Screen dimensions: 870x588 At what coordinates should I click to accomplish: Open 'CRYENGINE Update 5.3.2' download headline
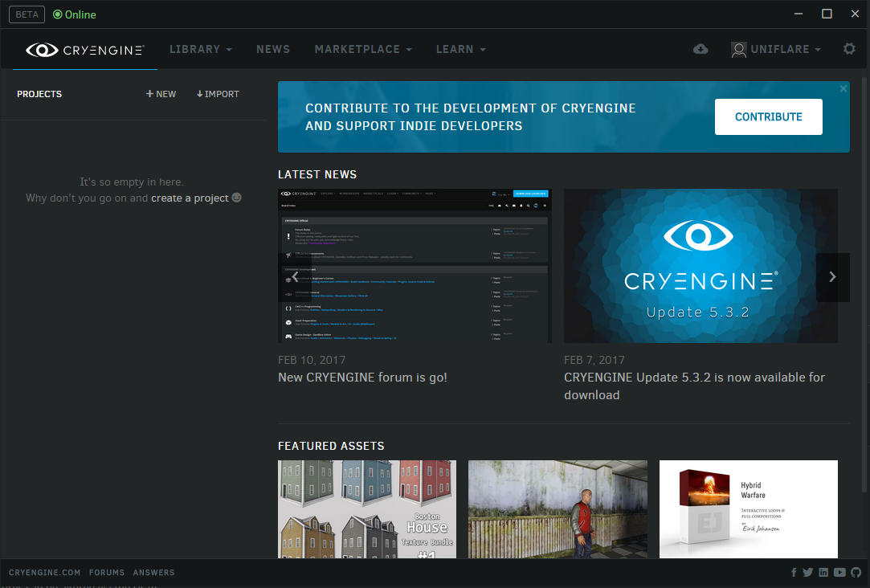click(694, 386)
